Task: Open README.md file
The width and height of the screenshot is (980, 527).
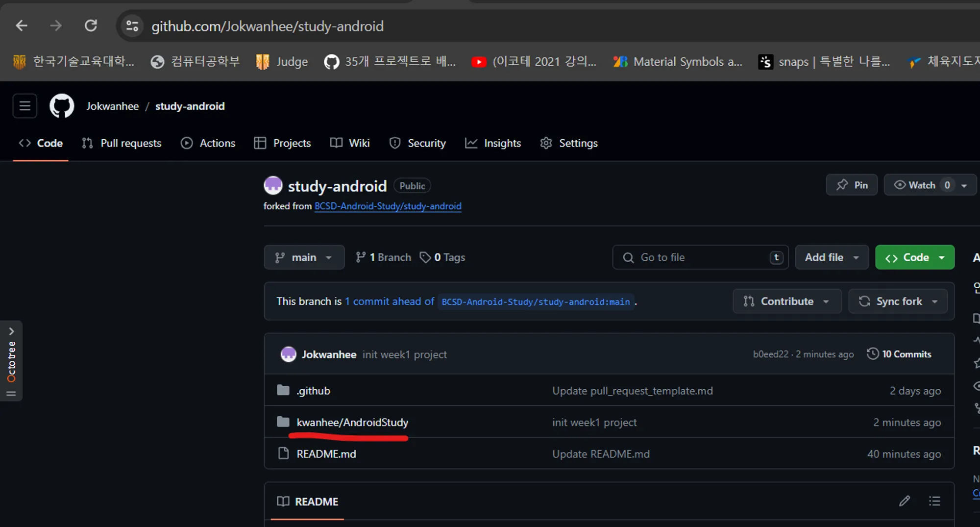Action: coord(326,454)
